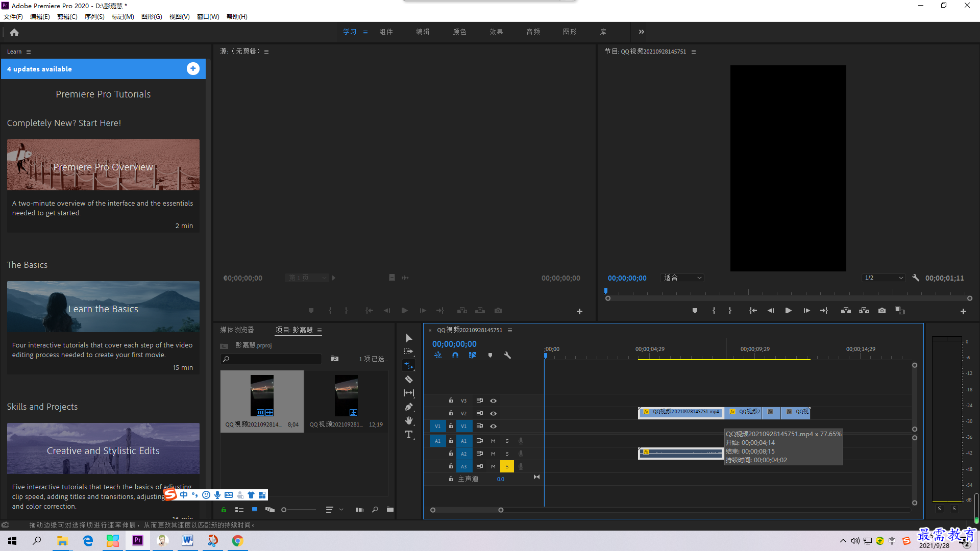
Task: Switch to 编辑 workspace tab
Action: 423,32
